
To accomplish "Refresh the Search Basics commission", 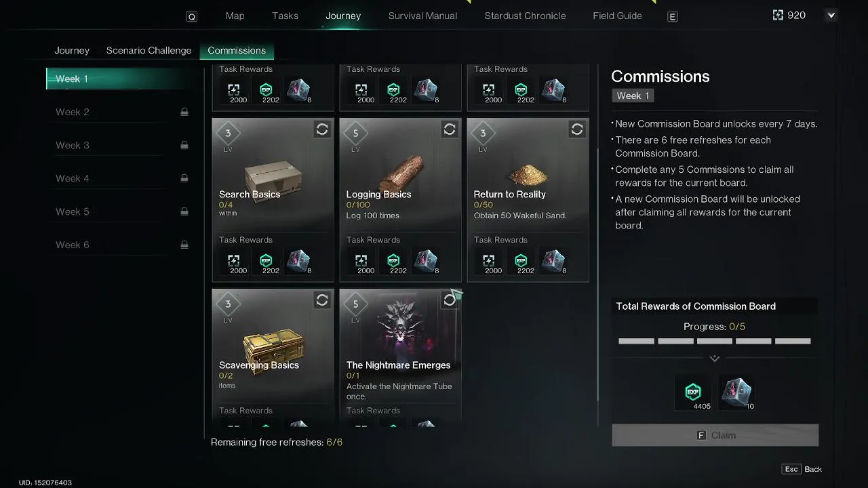I will click(322, 129).
